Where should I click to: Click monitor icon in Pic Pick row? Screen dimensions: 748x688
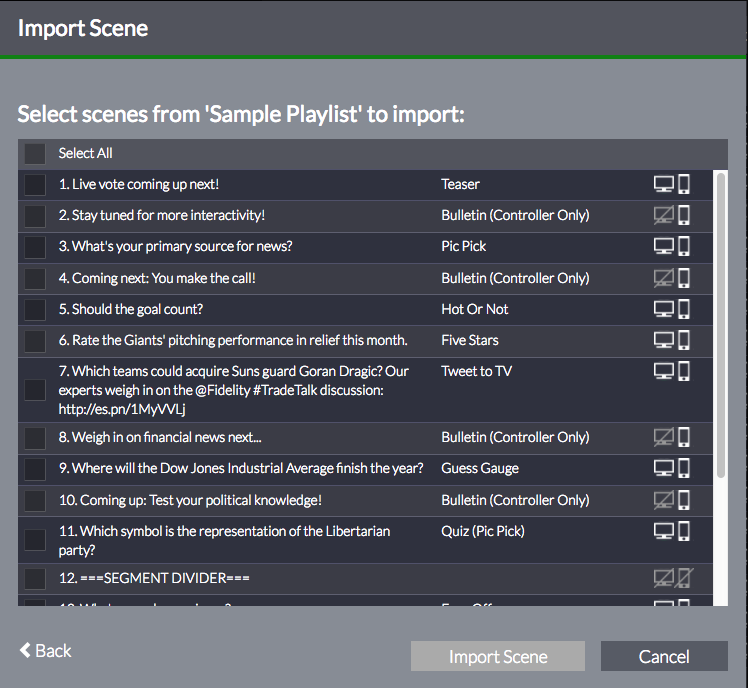click(664, 246)
